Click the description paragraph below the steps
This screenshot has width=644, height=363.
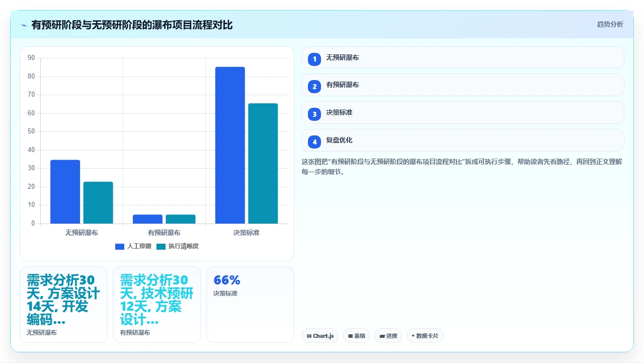coord(462,167)
